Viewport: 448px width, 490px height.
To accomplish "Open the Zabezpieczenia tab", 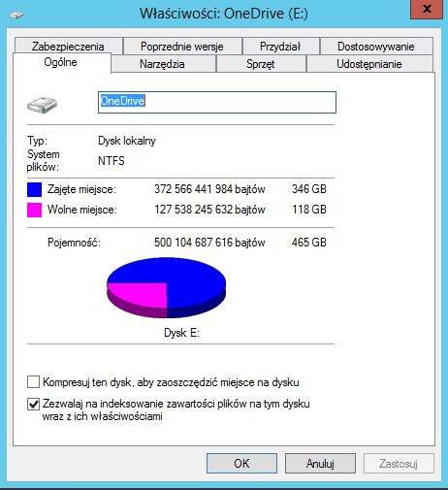I will point(68,47).
